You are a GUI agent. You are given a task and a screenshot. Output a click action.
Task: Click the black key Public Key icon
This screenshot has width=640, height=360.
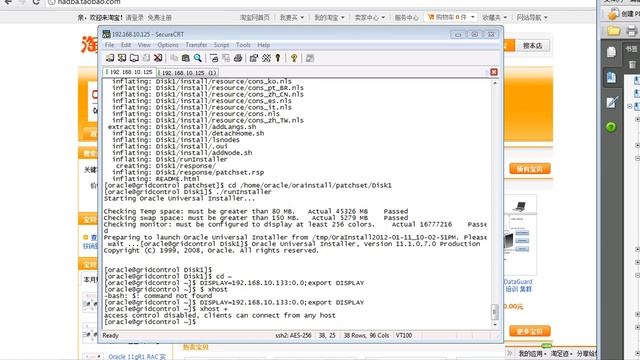(x=278, y=58)
